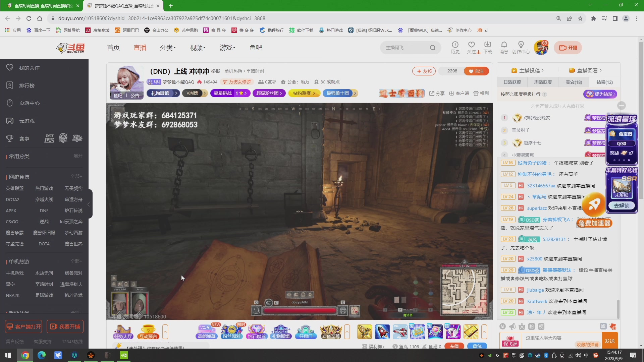
Task: Click the 充值 recharge button
Action: point(454,346)
